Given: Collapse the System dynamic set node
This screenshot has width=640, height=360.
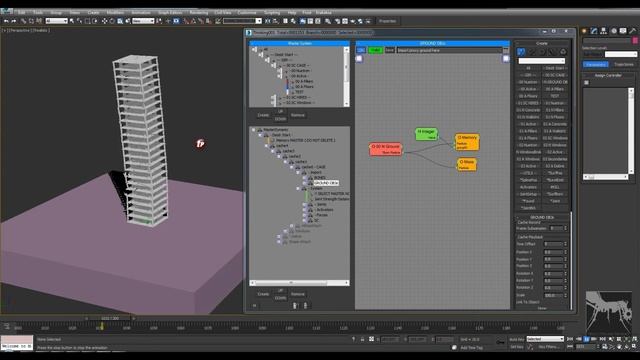Looking at the screenshot, I should [298, 189].
